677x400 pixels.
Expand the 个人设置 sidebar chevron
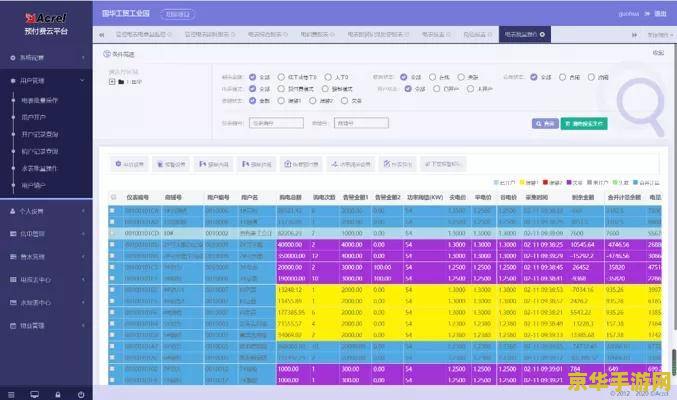[83, 211]
